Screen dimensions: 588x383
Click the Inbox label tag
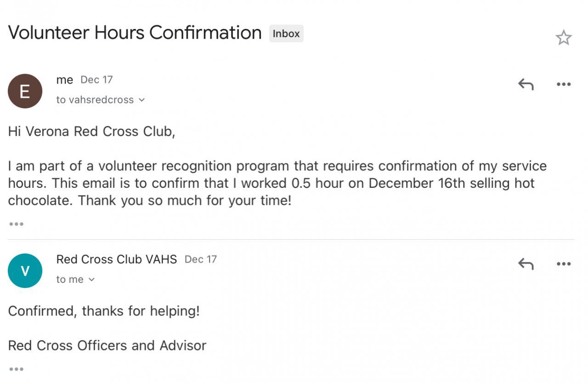click(286, 34)
